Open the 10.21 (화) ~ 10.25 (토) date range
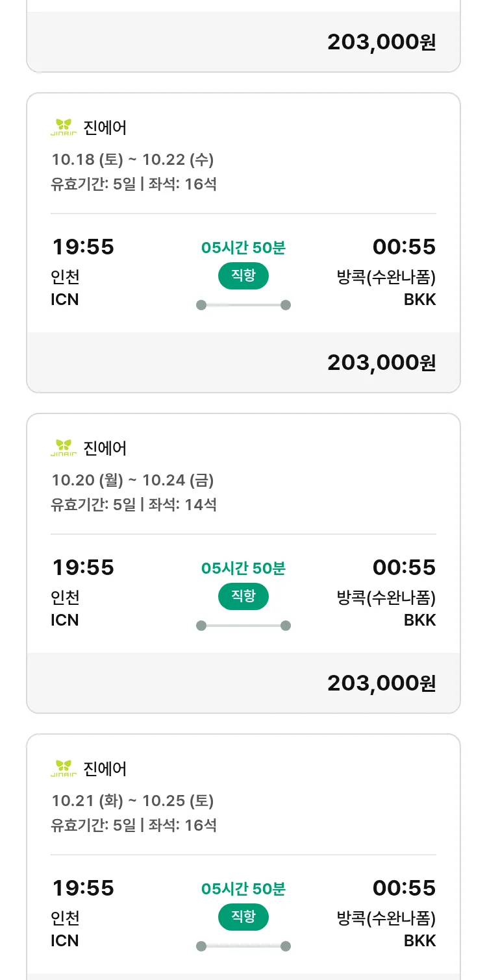The height and width of the screenshot is (980, 487). tap(132, 800)
